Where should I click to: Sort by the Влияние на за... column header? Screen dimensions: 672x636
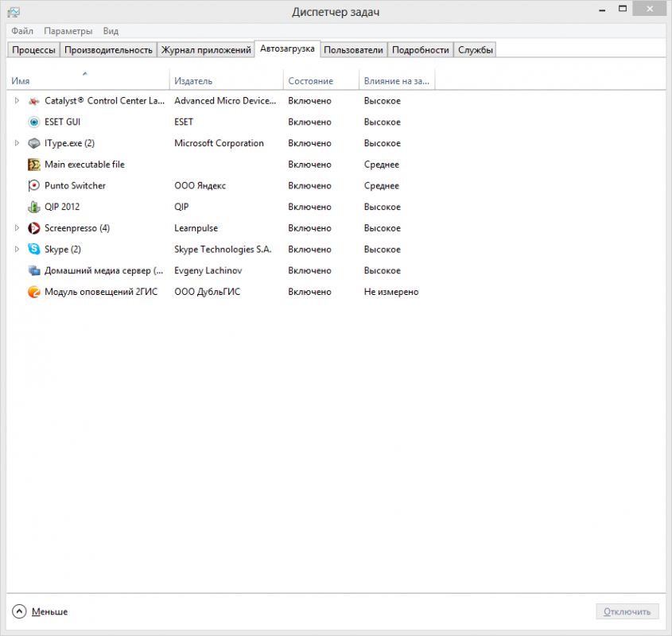pyautogui.click(x=397, y=80)
